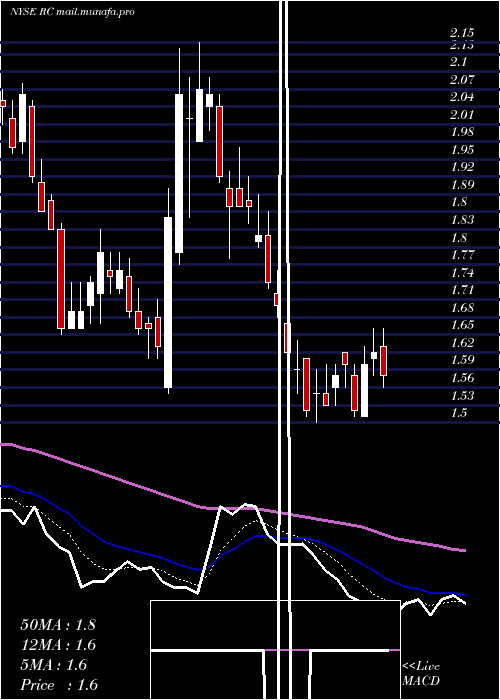500x700 pixels.
Task: Click the 'Price : 1.6' legend value
Action: click(x=59, y=685)
